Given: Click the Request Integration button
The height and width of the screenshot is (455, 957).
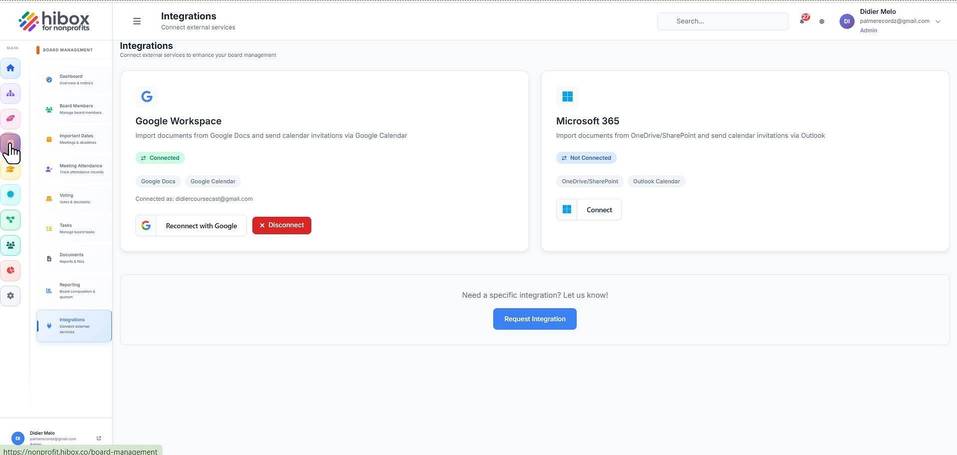Looking at the screenshot, I should (535, 319).
